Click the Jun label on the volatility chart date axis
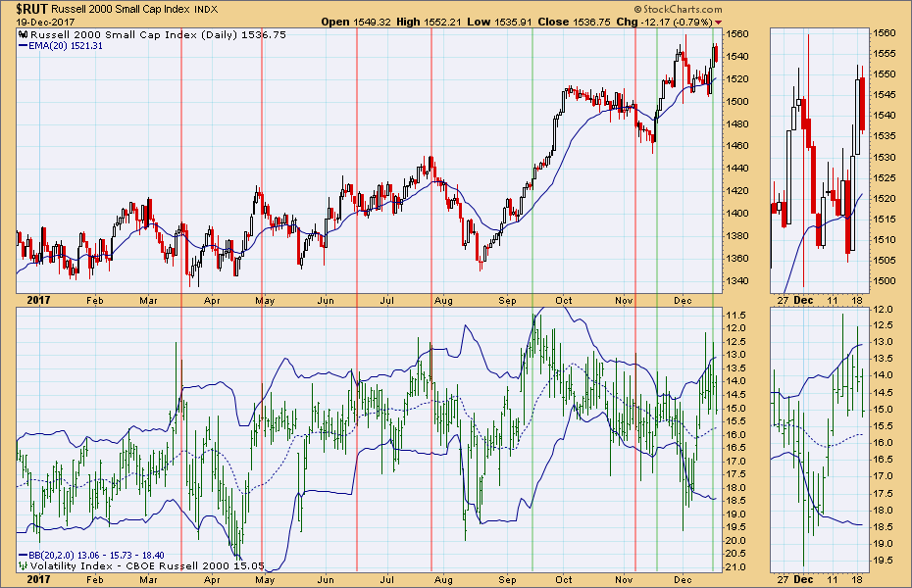Screen dimensions: 912x588 (x=326, y=579)
